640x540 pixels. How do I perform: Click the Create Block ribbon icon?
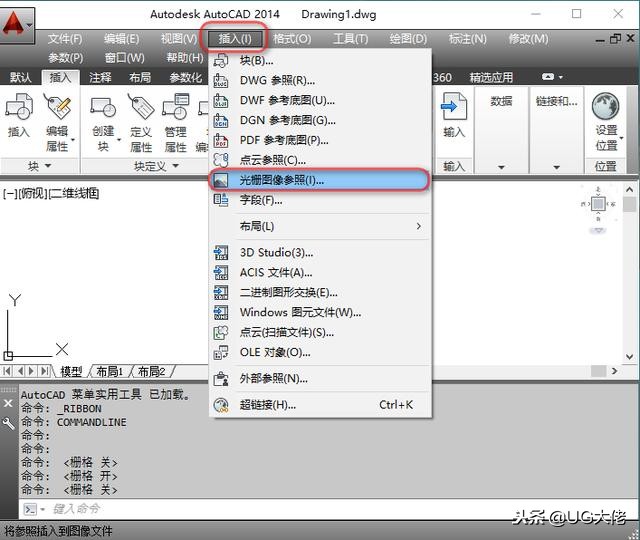pyautogui.click(x=103, y=107)
